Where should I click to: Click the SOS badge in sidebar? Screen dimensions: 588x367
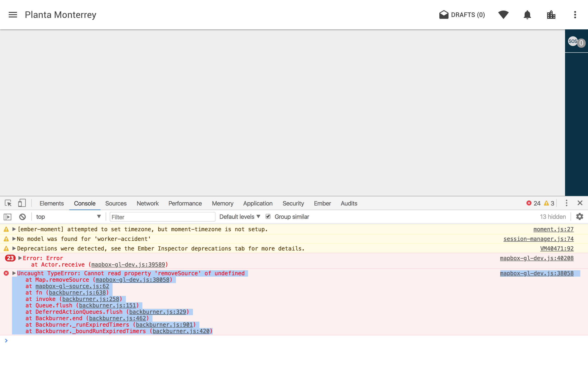click(x=573, y=41)
